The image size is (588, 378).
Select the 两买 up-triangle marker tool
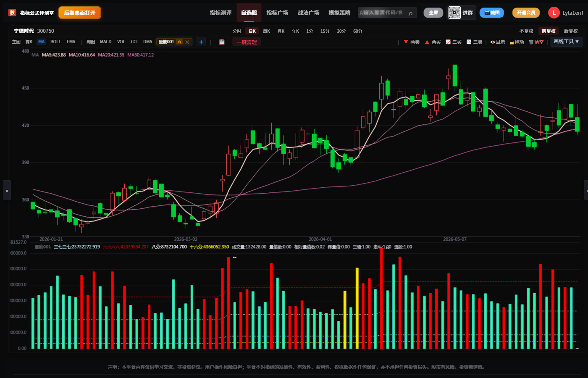(x=427, y=42)
